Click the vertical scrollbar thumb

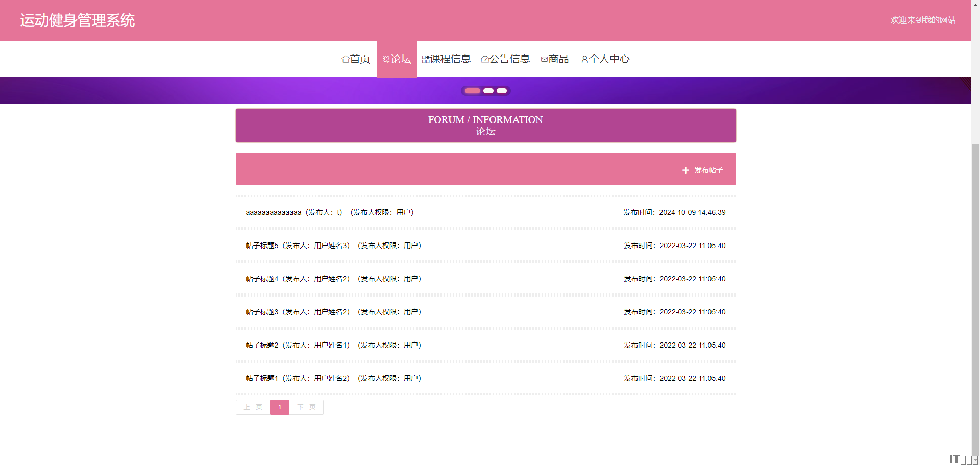click(975, 296)
